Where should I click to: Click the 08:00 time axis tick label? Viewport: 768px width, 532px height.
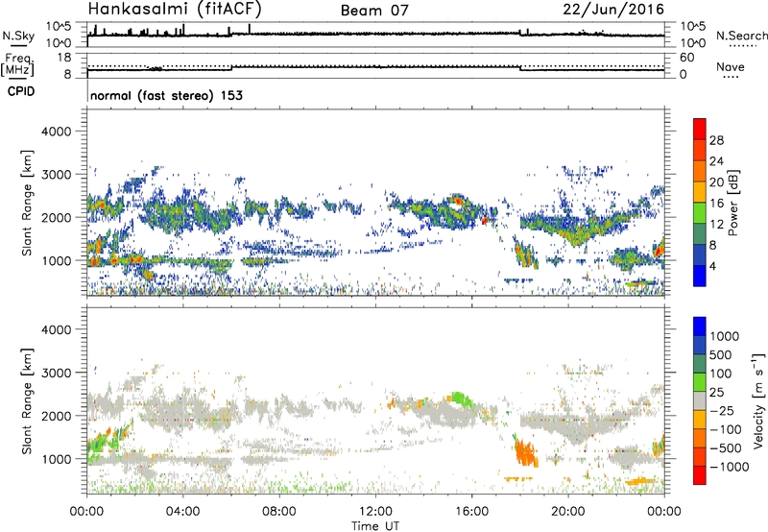[279, 512]
